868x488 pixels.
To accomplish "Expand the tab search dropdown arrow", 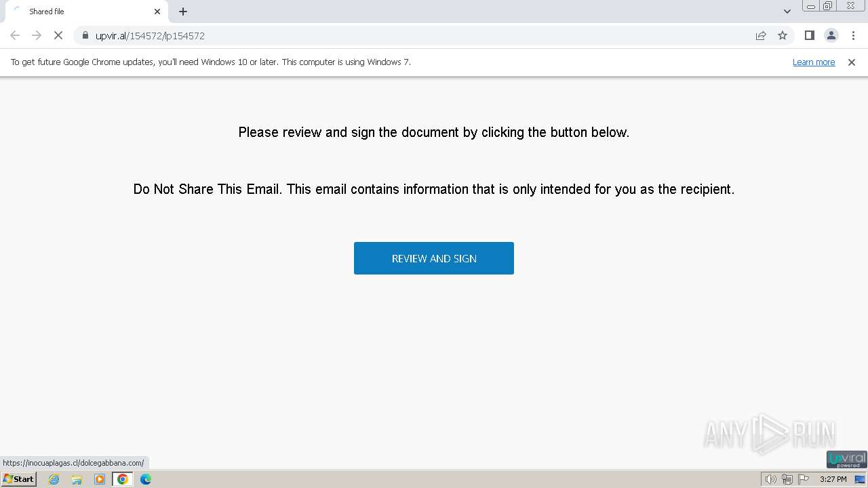I will pos(787,12).
